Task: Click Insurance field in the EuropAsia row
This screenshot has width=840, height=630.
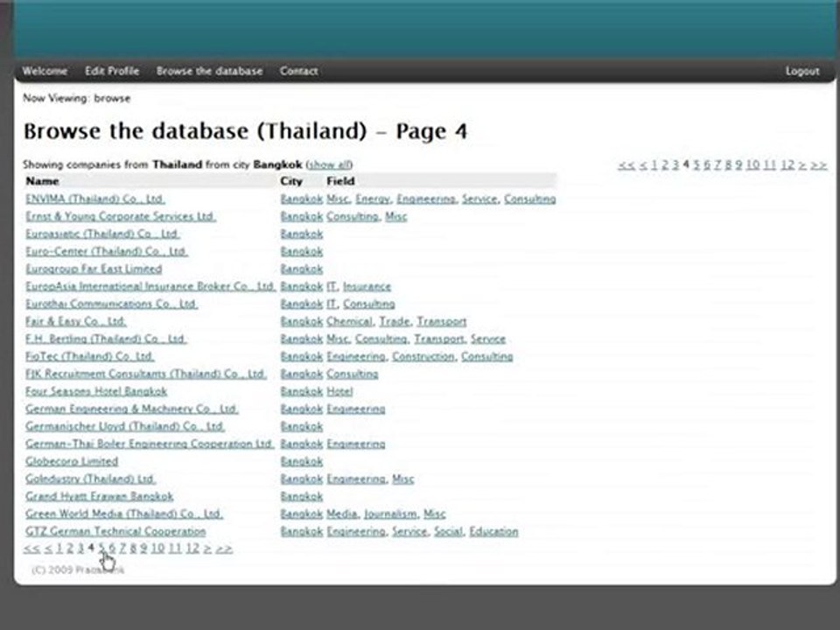Action: click(367, 287)
